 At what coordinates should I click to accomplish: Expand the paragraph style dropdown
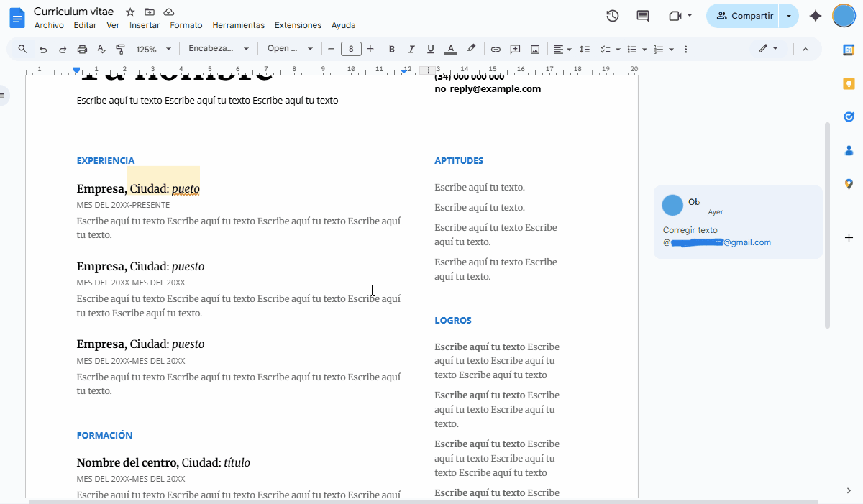point(218,49)
